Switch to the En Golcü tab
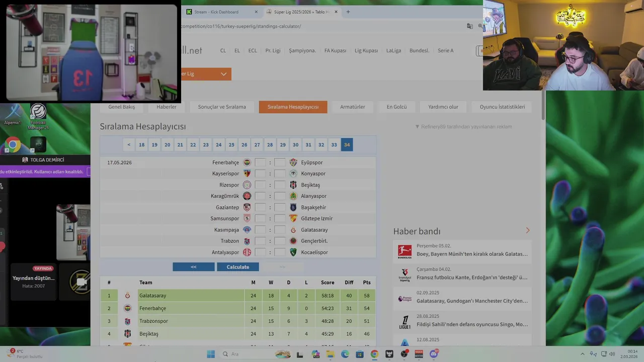The height and width of the screenshot is (362, 644). (396, 107)
